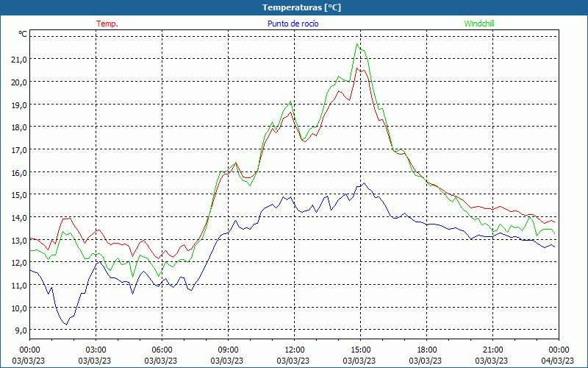Click the '12,0' y-axis value
Viewport: 588px width, 368px height.
(19, 263)
